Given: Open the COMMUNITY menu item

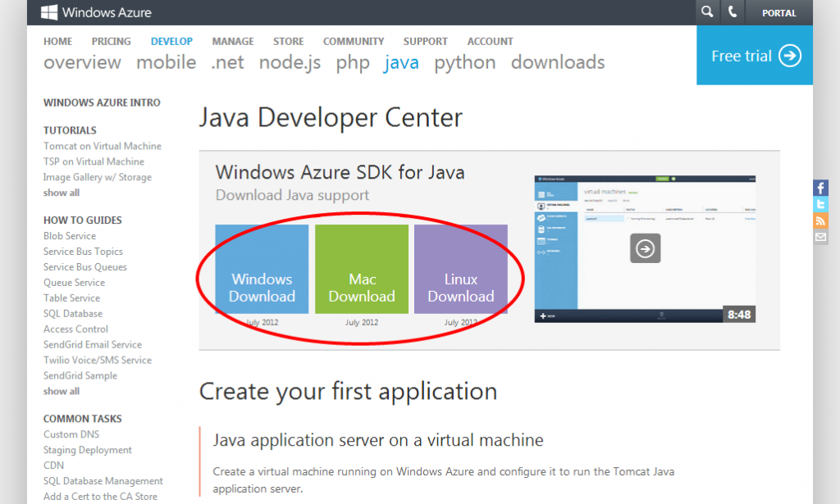Looking at the screenshot, I should point(354,41).
